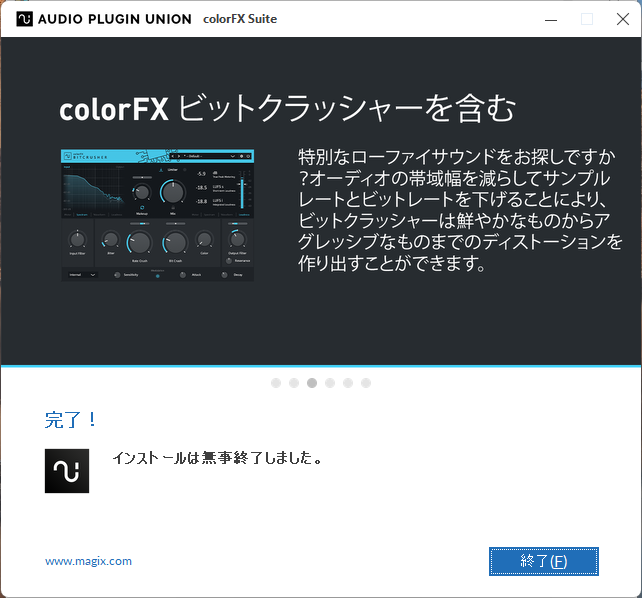The image size is (642, 598).
Task: Close the installer window
Action: pos(623,19)
